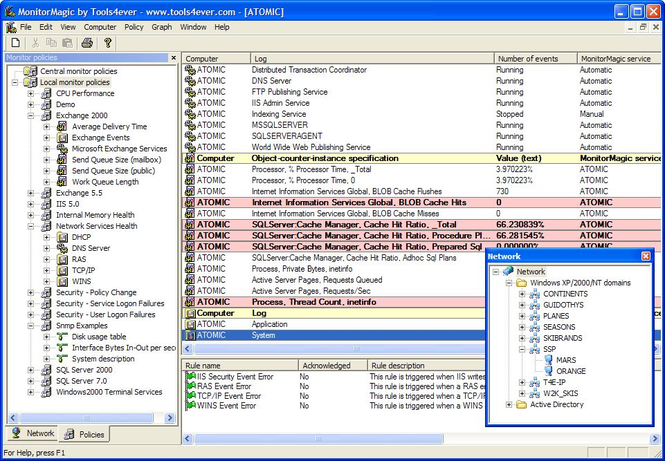The image size is (665, 461).
Task: Close the floating Network window
Action: click(x=645, y=256)
